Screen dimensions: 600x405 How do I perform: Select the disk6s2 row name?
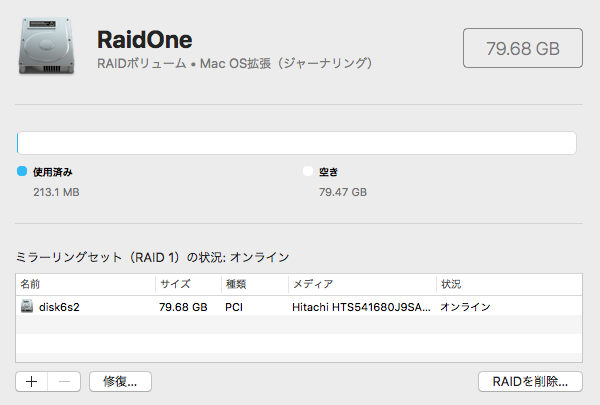point(59,307)
